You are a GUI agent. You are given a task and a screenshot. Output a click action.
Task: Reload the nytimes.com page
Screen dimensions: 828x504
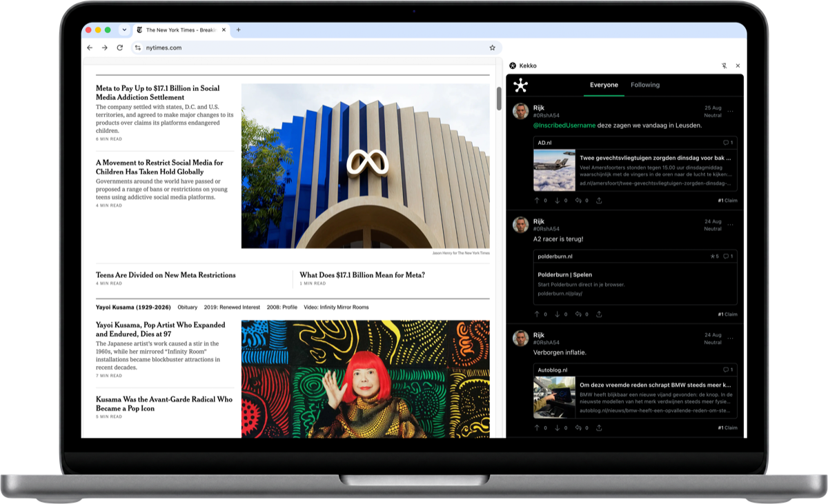[x=120, y=48]
